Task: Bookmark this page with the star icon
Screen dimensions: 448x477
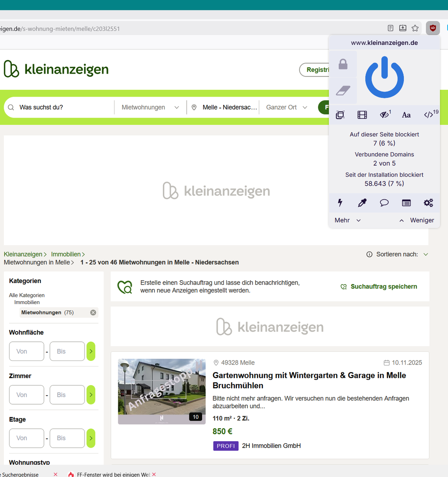Action: (415, 28)
